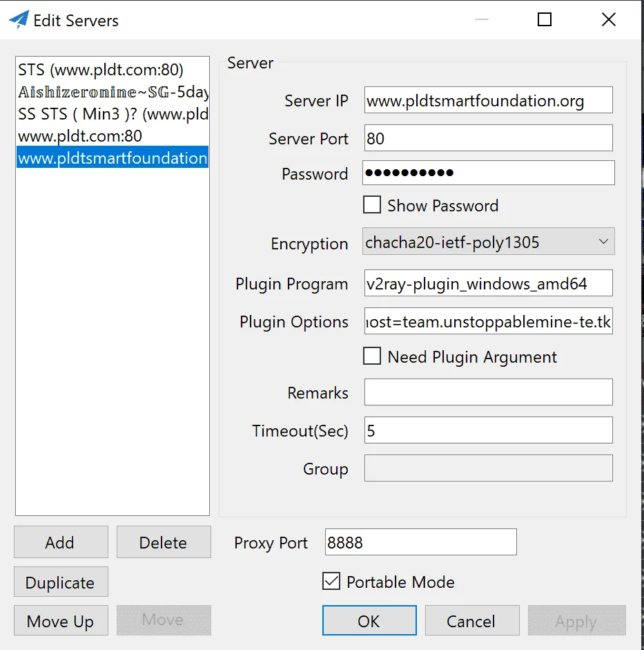Click the Add server button
This screenshot has width=644, height=650.
coord(61,542)
